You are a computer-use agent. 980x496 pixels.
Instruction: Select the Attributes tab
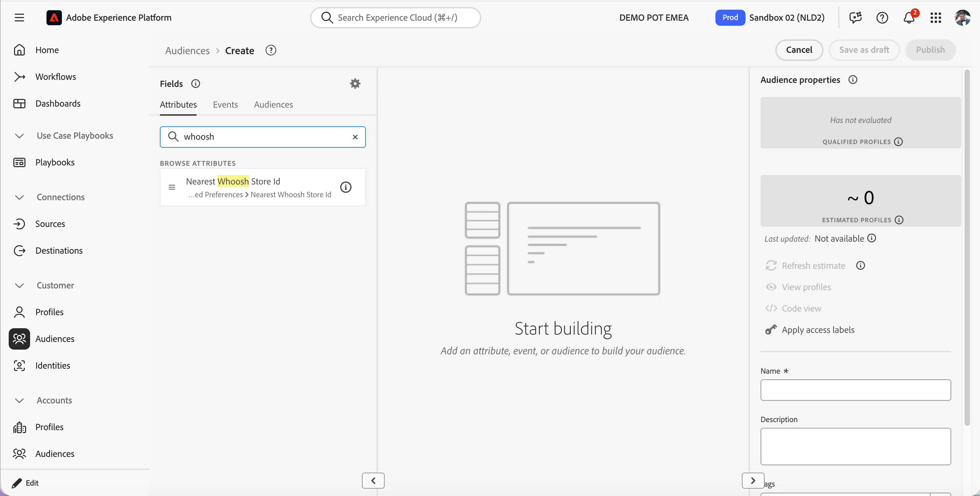(x=178, y=105)
